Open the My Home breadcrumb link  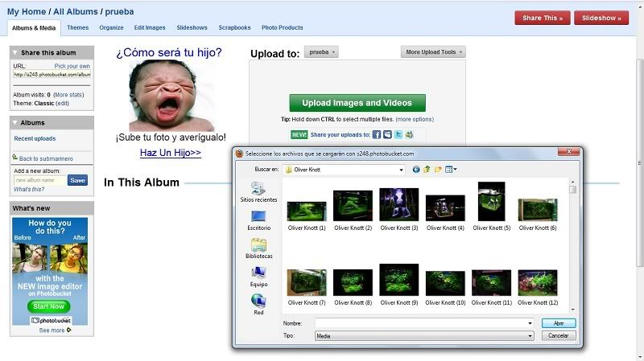27,11
